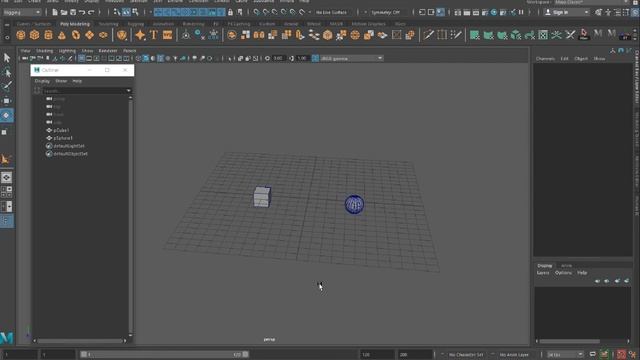Toggle the grid display icon in viewport toolbar
Image resolution: width=640 pixels, height=360 pixels.
(82, 58)
